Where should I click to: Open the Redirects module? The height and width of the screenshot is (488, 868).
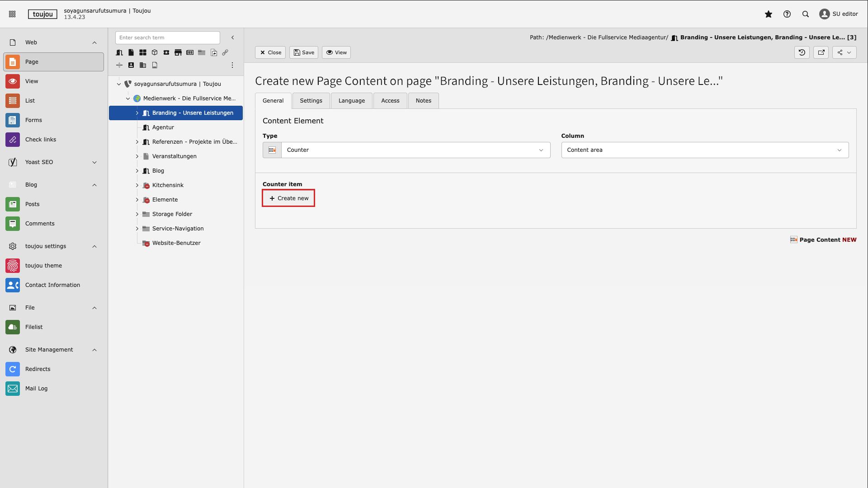click(38, 369)
